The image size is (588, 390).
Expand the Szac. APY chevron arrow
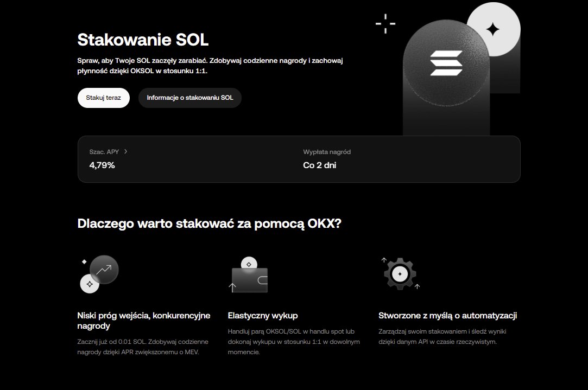tap(125, 151)
